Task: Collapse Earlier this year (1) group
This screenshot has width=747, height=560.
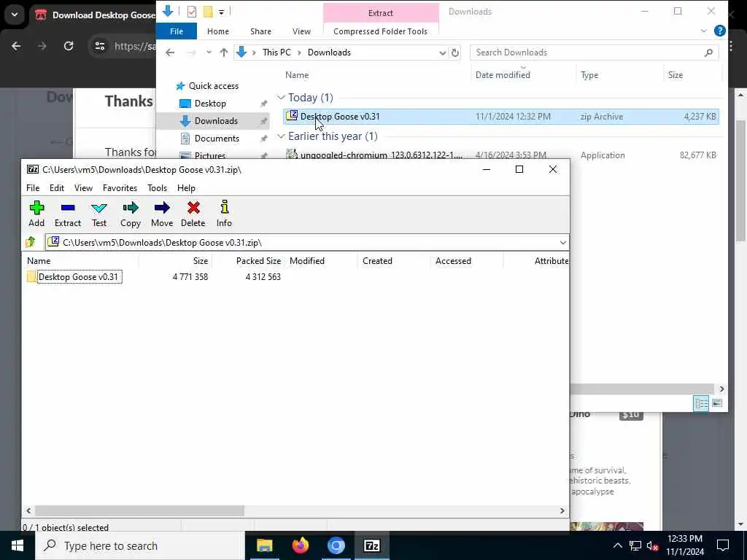Action: coord(281,136)
